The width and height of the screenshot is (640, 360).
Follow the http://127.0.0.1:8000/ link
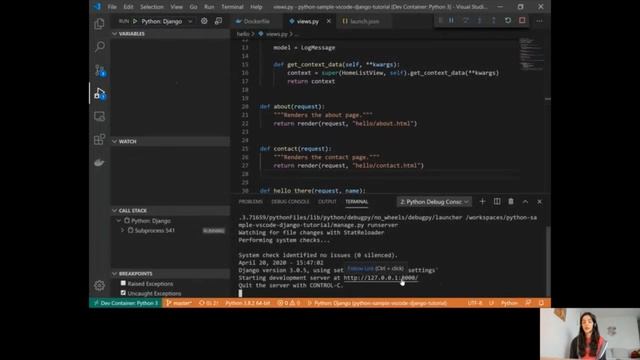pyautogui.click(x=380, y=278)
